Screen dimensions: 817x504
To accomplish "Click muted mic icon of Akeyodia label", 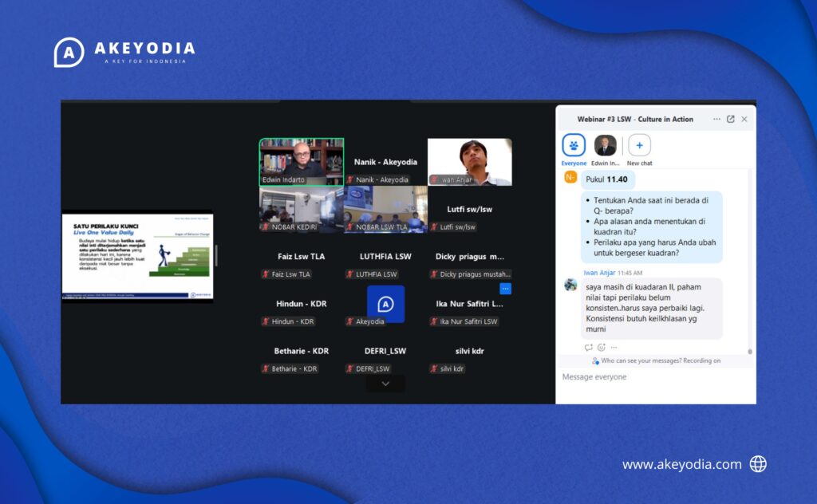I will click(350, 321).
